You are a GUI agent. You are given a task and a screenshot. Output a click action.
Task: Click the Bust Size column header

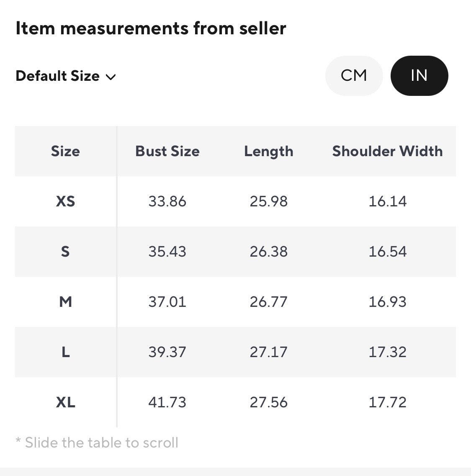(x=167, y=151)
